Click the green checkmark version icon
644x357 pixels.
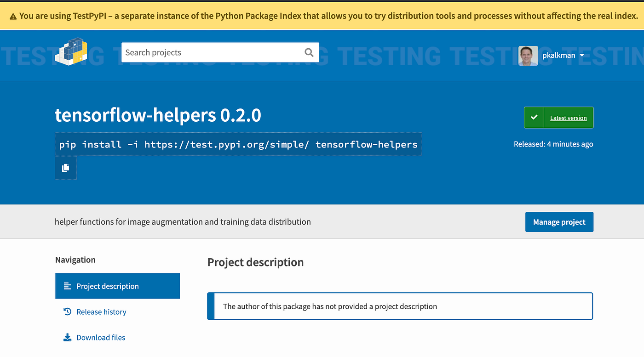[x=534, y=118]
